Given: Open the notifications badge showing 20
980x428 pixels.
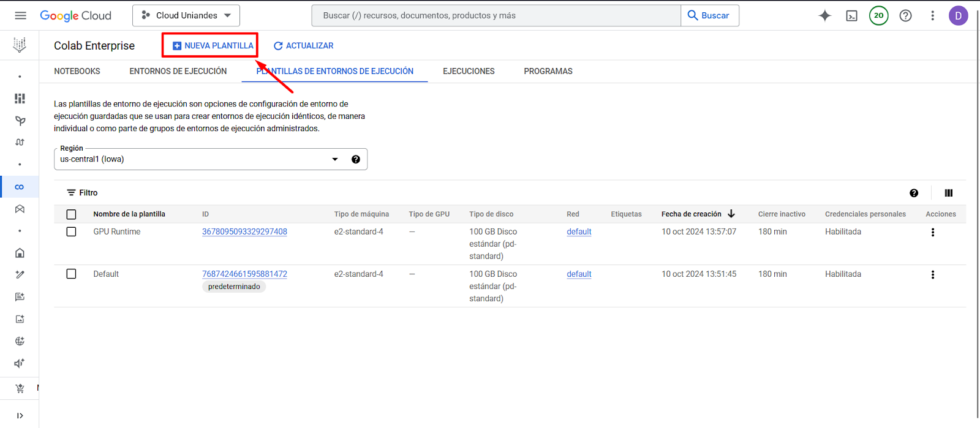Looking at the screenshot, I should 879,15.
